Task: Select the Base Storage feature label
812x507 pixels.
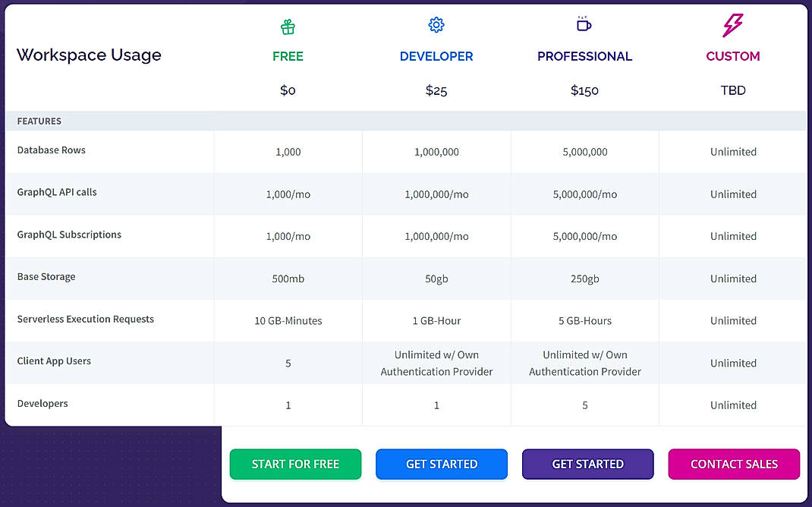Action: pyautogui.click(x=46, y=277)
